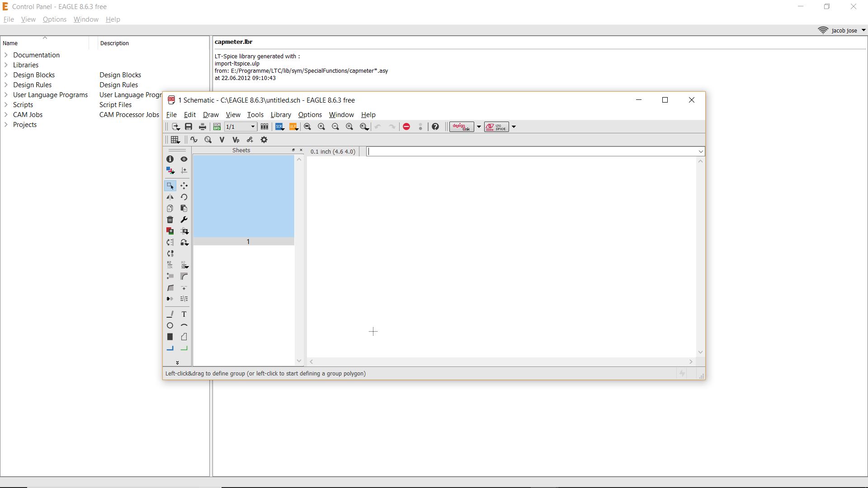
Task: Click the design link button
Action: coord(461,127)
